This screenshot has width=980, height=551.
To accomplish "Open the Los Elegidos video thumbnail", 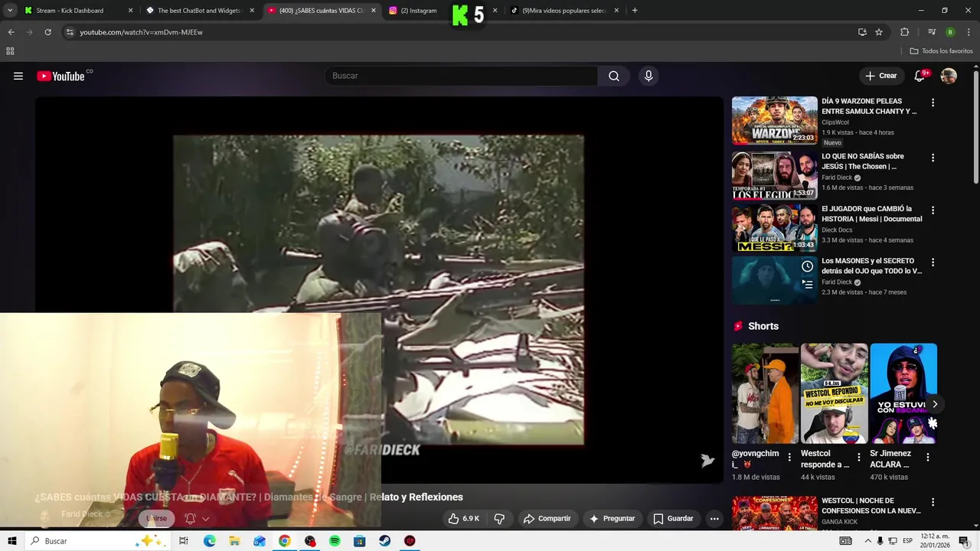I will click(x=775, y=175).
